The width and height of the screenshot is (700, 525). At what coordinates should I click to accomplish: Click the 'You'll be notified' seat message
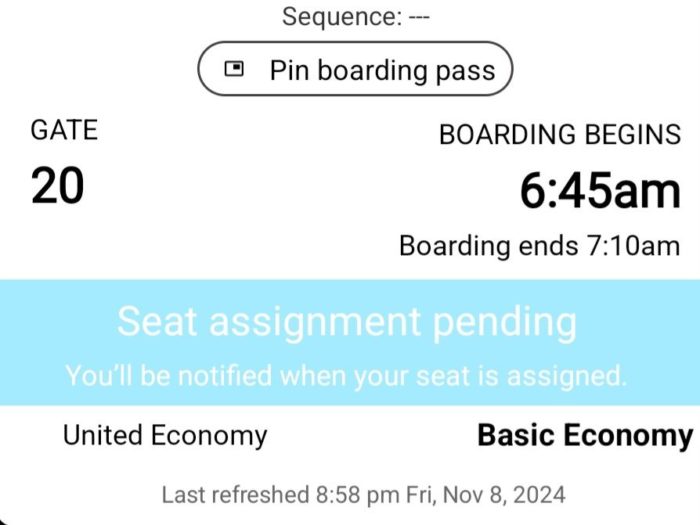pos(346,376)
